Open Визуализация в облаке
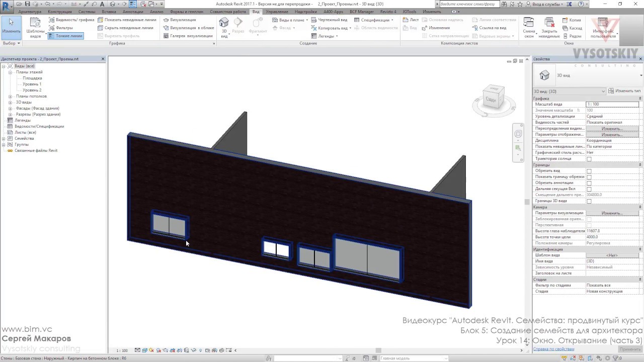 189,28
